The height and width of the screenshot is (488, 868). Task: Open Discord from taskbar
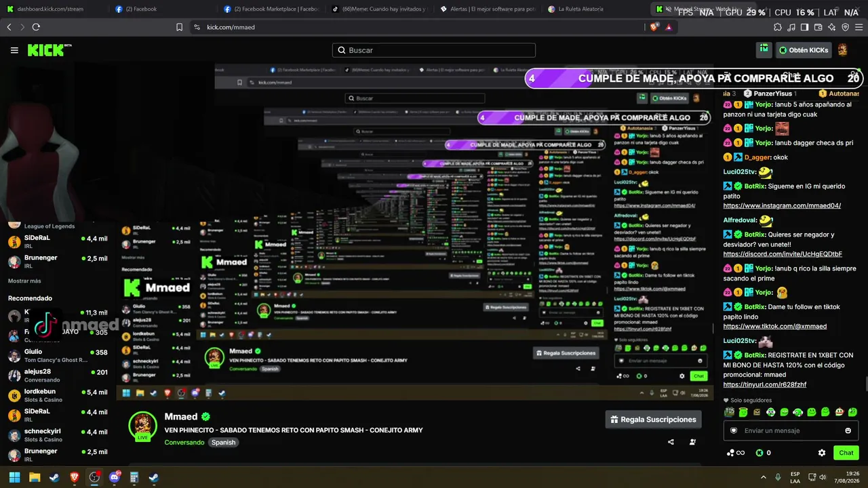(x=114, y=477)
